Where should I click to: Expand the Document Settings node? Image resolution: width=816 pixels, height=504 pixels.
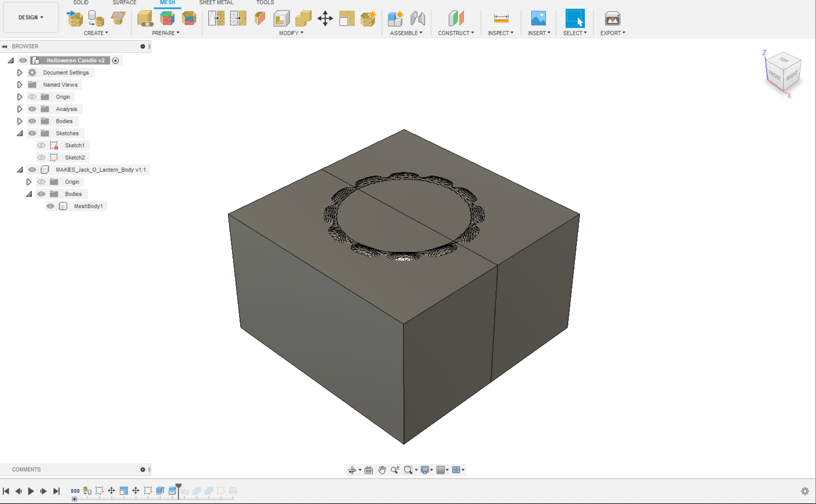[20, 72]
